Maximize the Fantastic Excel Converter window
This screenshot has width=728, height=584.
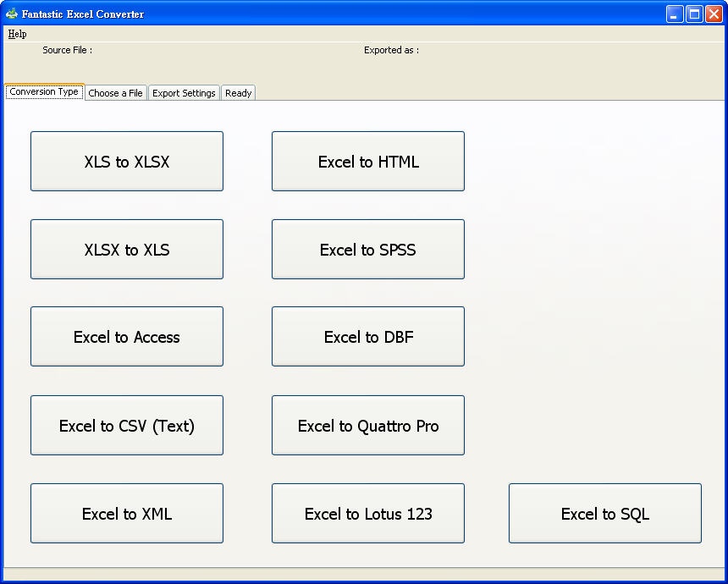pyautogui.click(x=694, y=14)
